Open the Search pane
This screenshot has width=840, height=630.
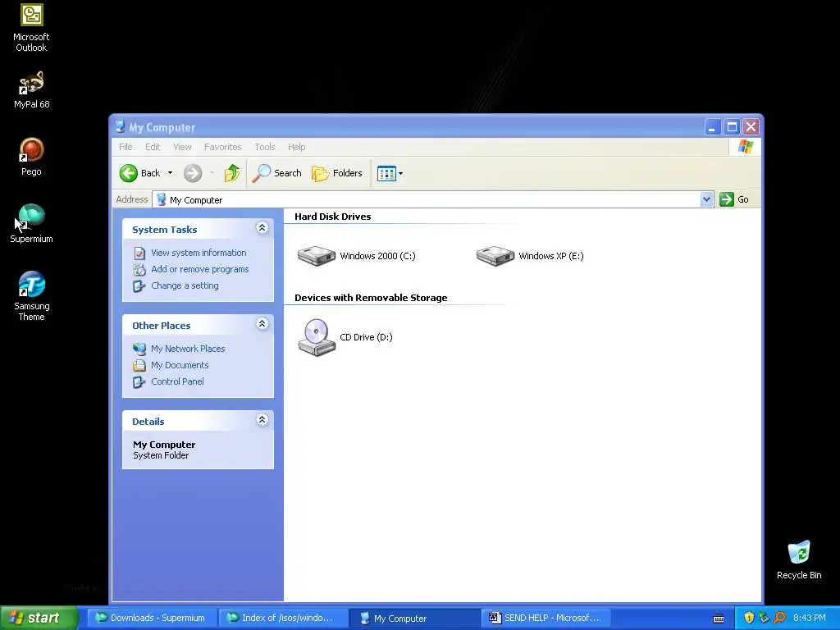[x=276, y=173]
